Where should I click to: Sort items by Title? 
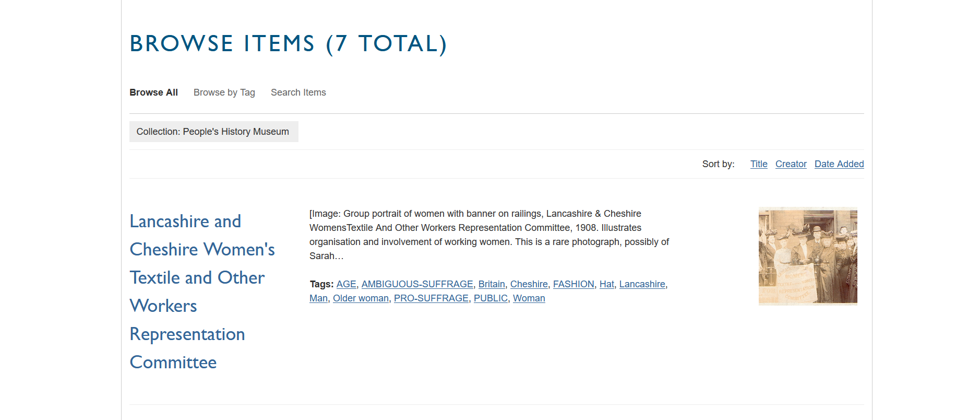[758, 164]
